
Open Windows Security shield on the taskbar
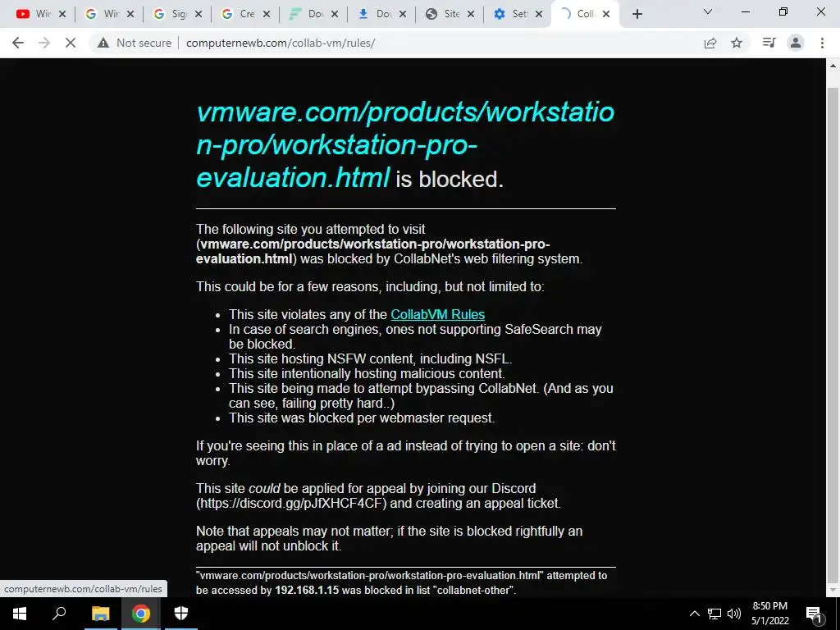click(181, 614)
